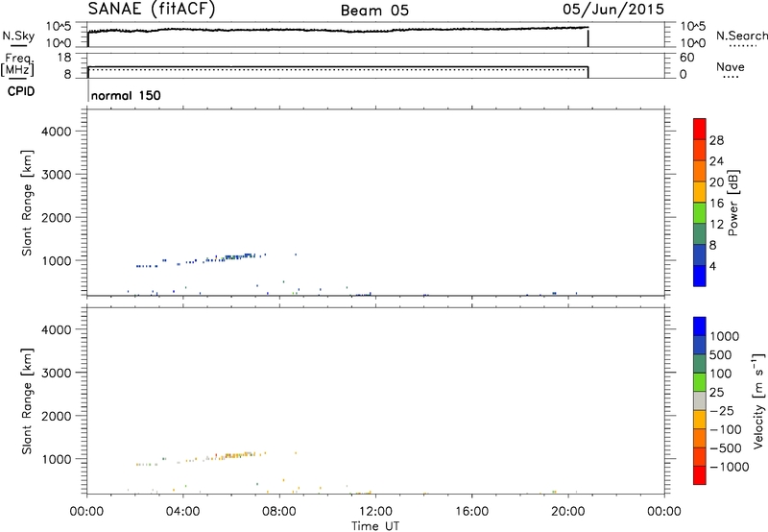Click the 28 label on Power colorbar
The image size is (768, 532).
coord(716,140)
